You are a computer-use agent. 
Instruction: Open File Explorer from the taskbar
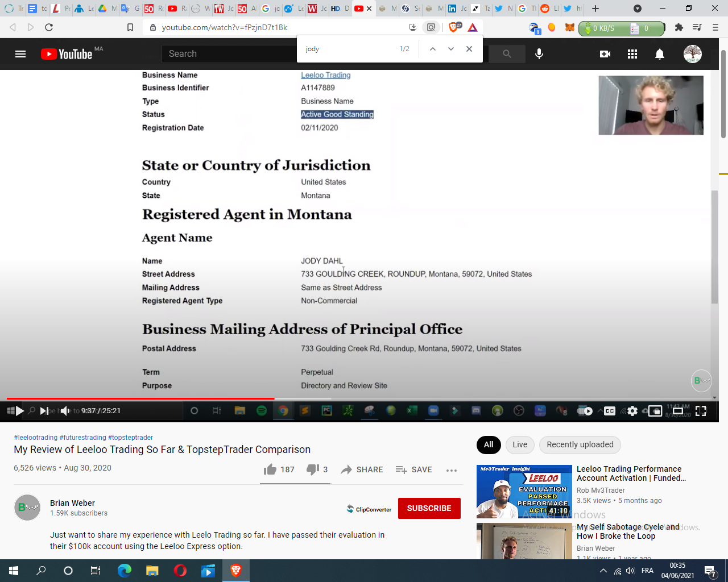point(152,571)
